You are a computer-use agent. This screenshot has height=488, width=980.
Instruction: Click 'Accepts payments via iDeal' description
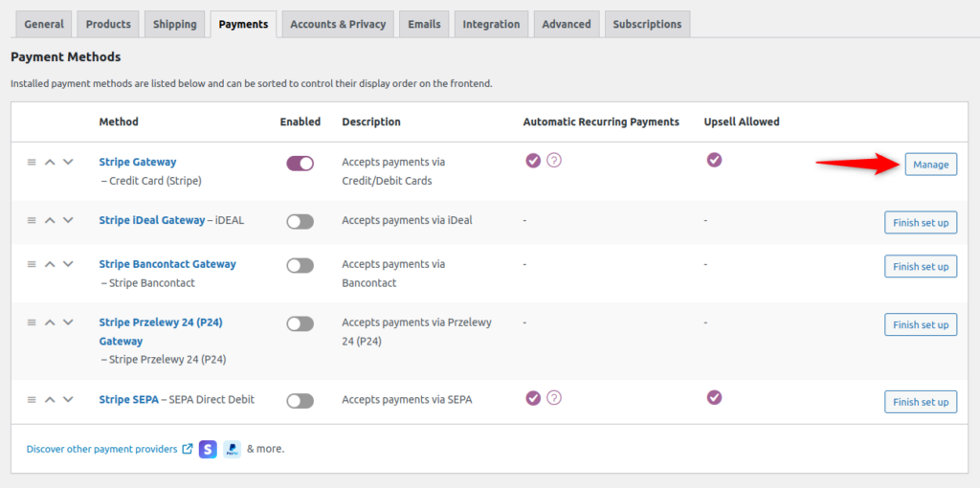coord(407,220)
